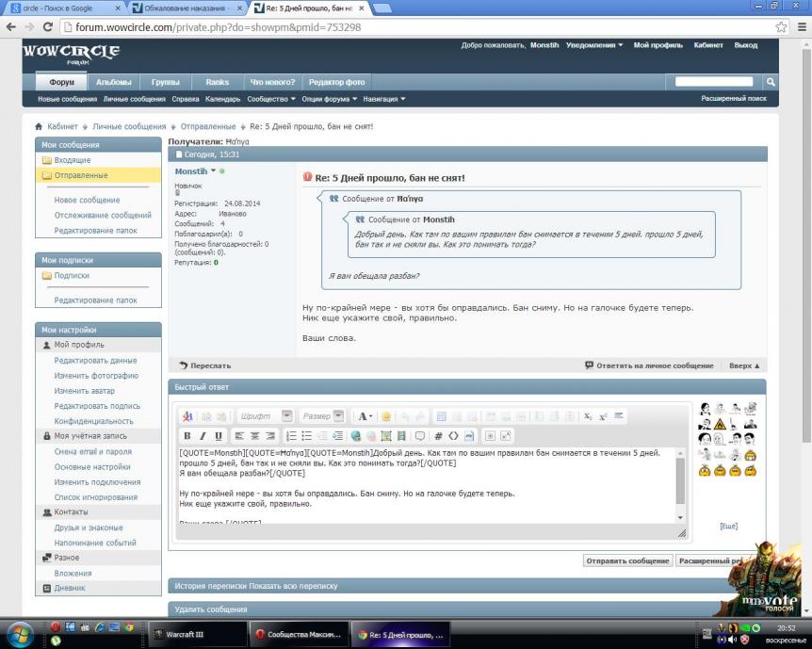Screen dimensions: 812x649
Task: Open the font family dropdown (Шрифт)
Action: (265, 416)
